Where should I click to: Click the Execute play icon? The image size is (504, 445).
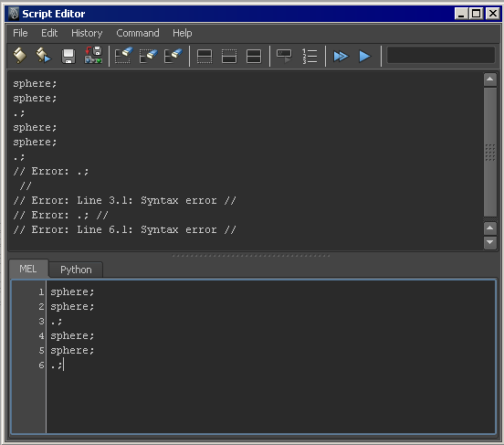point(364,57)
